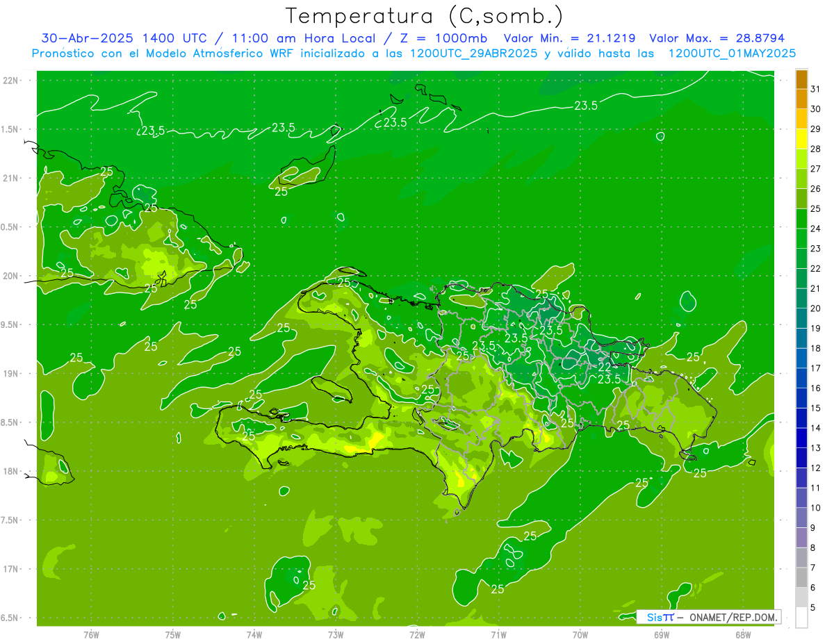Click the 74W longitude label

click(254, 635)
